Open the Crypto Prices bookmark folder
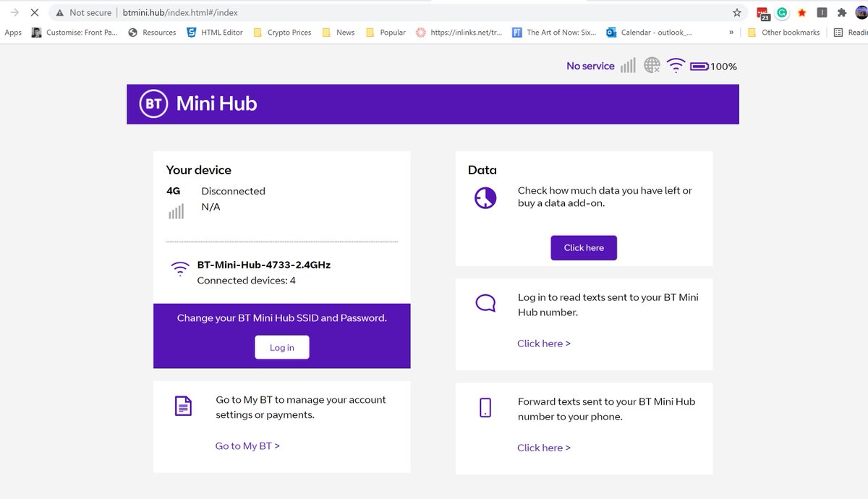 tap(282, 33)
